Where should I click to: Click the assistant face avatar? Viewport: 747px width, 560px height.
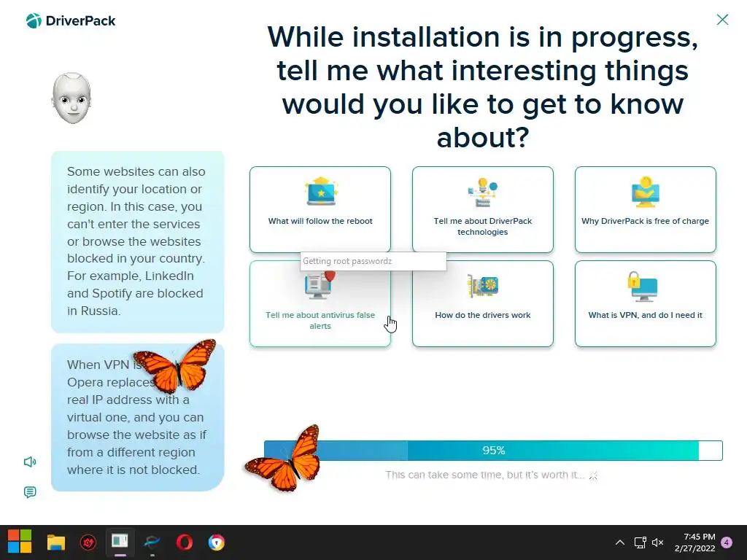click(71, 98)
